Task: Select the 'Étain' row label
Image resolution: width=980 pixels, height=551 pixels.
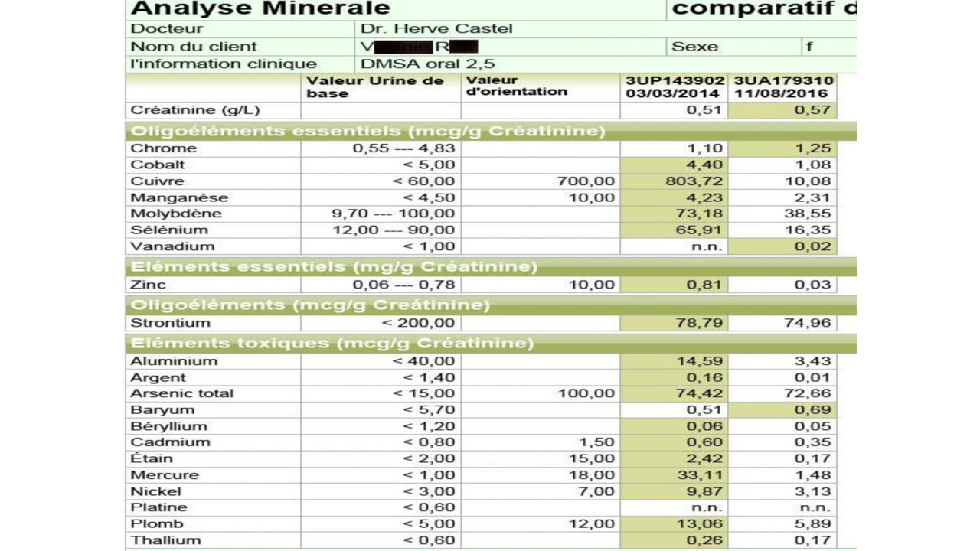Action: pos(152,459)
